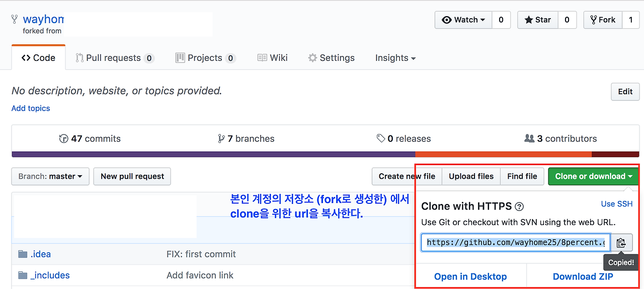The height and width of the screenshot is (289, 644).
Task: Open the Wiki tab
Action: click(x=273, y=58)
